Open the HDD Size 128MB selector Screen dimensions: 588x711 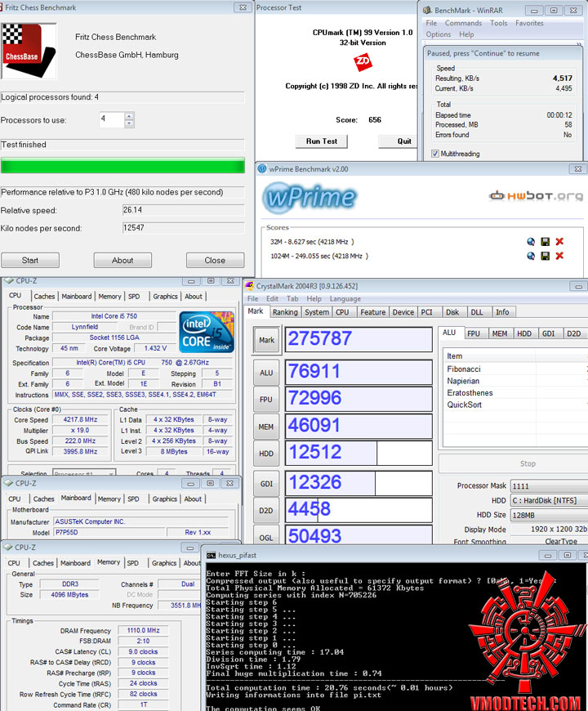[549, 515]
